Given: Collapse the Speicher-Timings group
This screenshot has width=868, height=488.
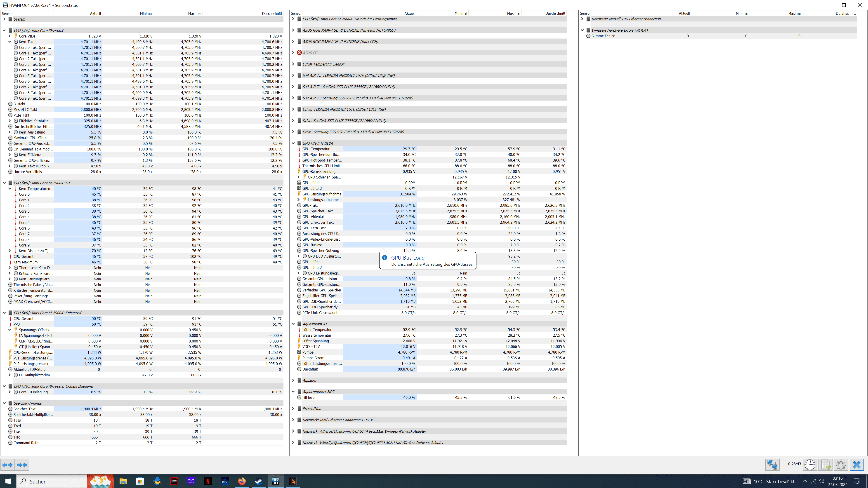Looking at the screenshot, I should pyautogui.click(x=4, y=403).
